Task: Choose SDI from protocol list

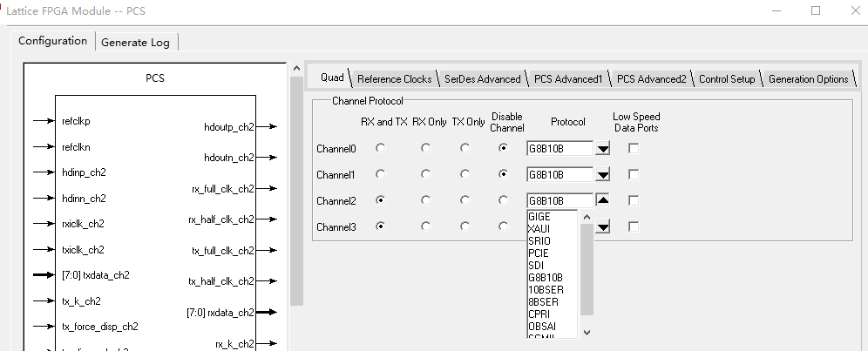Action: [553, 265]
